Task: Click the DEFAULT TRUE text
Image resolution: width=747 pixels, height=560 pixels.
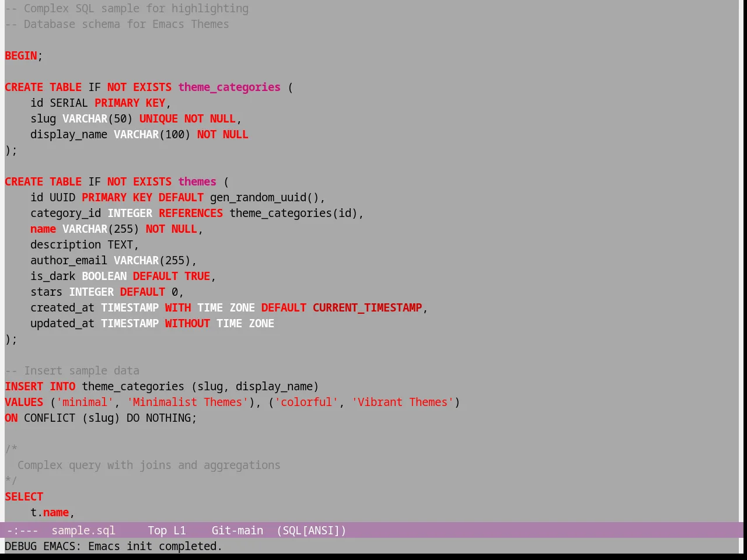Action: (172, 276)
